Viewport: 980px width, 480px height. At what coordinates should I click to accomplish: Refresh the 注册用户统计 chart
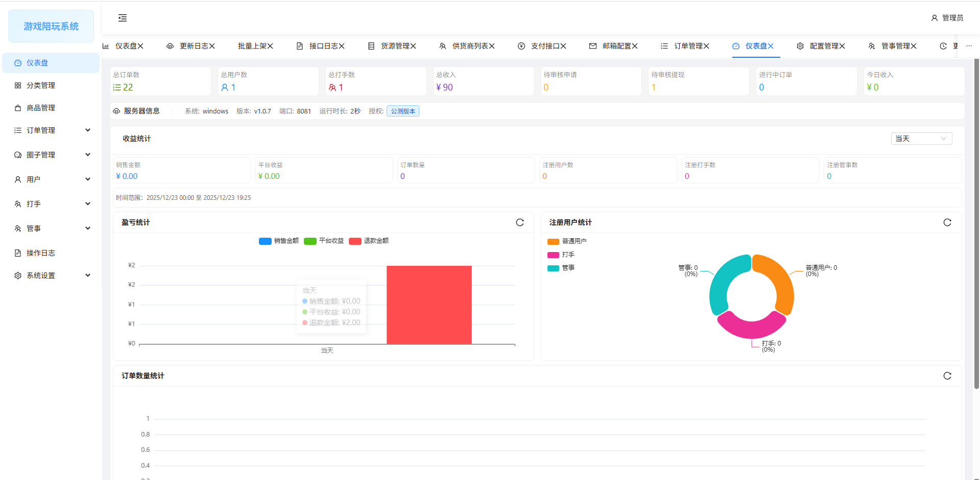pyautogui.click(x=947, y=222)
